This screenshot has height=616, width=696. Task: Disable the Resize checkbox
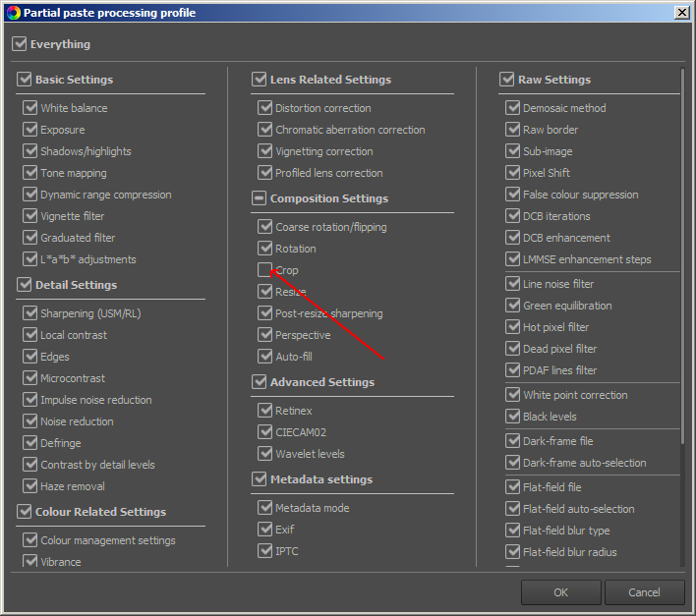click(x=265, y=292)
